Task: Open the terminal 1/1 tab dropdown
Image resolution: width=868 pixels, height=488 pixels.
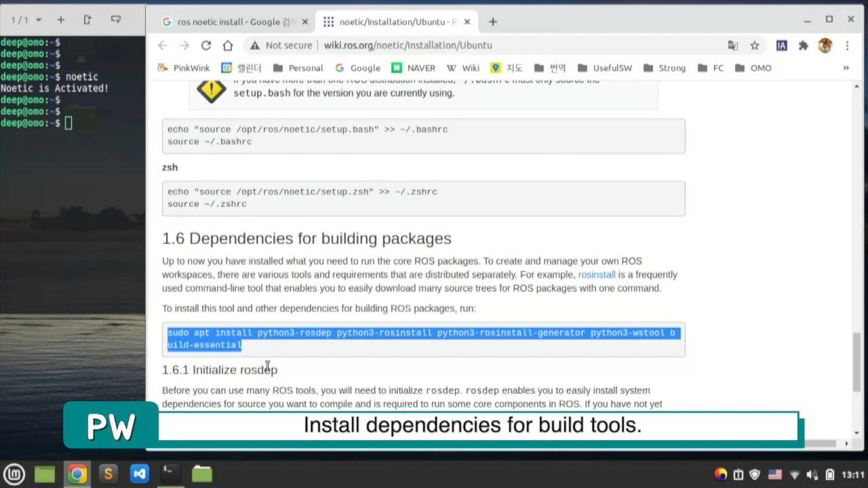Action: (x=26, y=20)
